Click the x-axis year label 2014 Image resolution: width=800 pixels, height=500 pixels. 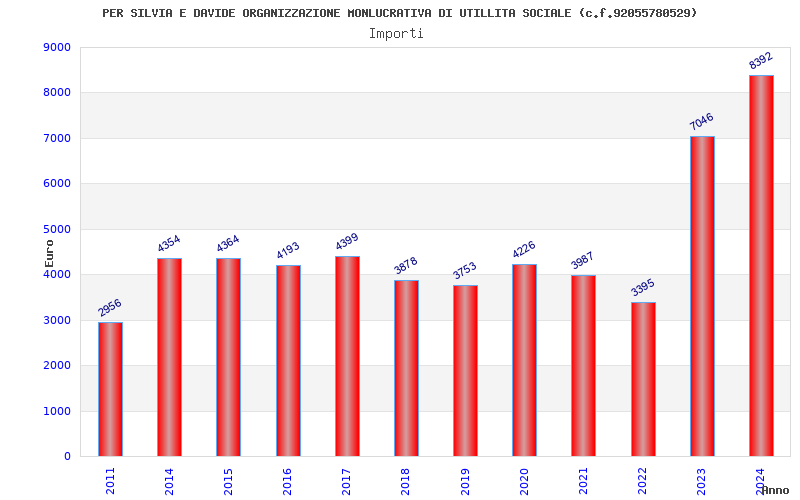click(169, 481)
